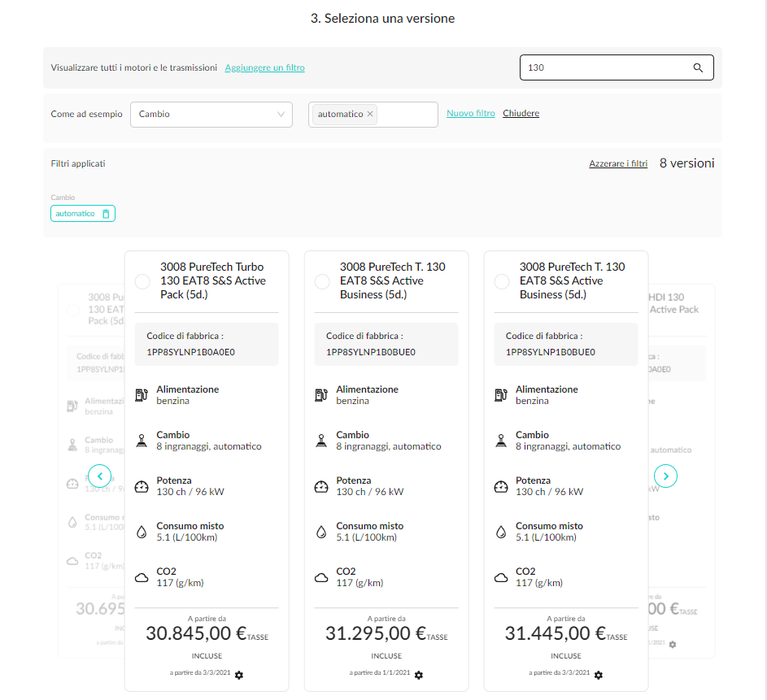Click the factory code 1PP8SYLNP1B0A0E0

pos(191,352)
